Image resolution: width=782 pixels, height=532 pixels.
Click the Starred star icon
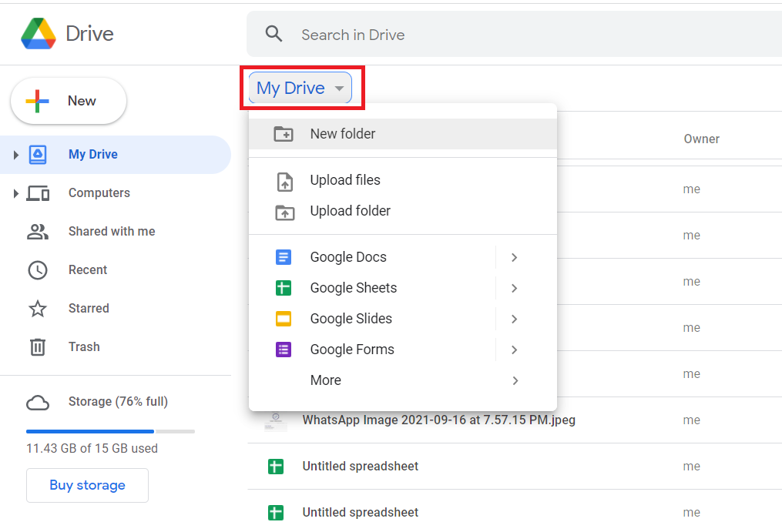(x=38, y=309)
